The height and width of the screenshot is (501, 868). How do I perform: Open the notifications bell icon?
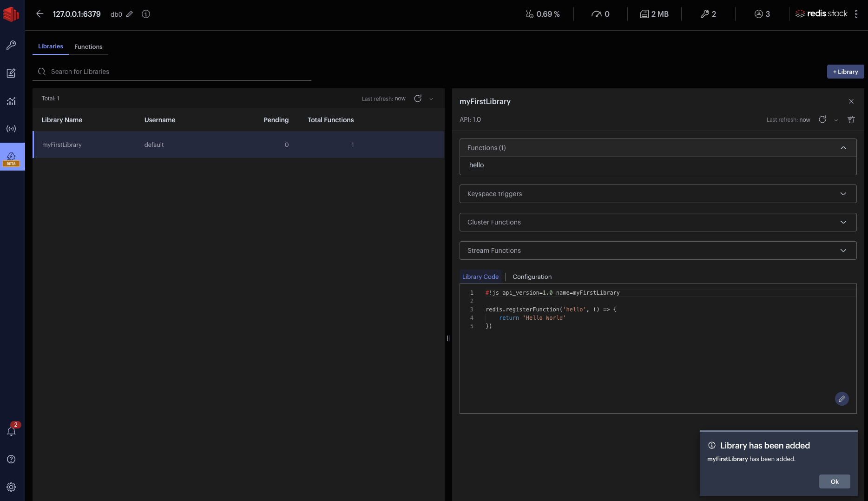11,431
